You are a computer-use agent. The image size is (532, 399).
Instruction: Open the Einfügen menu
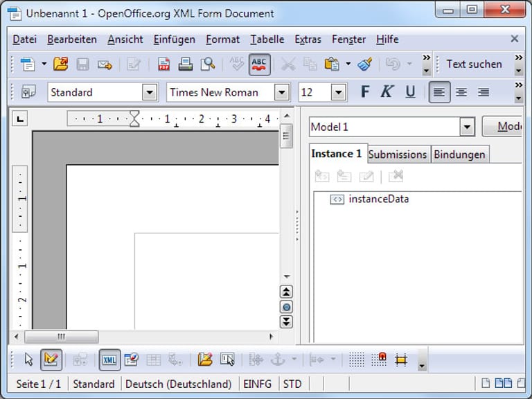click(174, 39)
